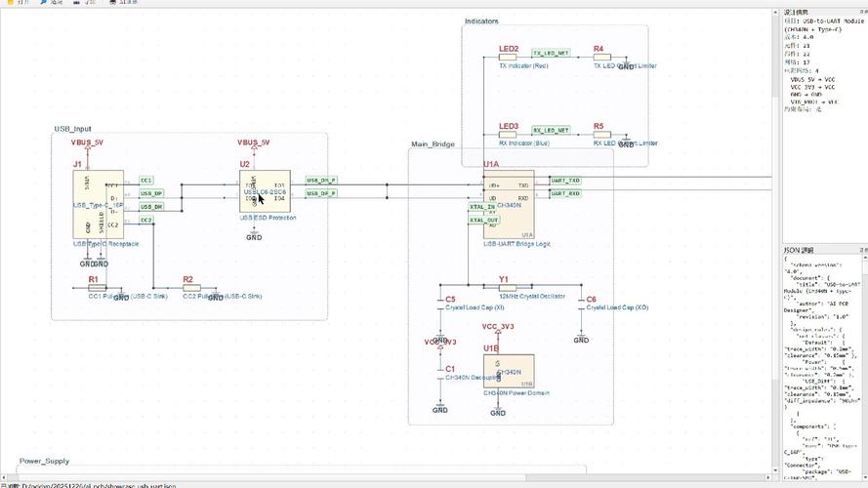Viewport: 868px width, 488px height.
Task: Select the U1B CH340N power domain symbol
Action: pos(509,371)
